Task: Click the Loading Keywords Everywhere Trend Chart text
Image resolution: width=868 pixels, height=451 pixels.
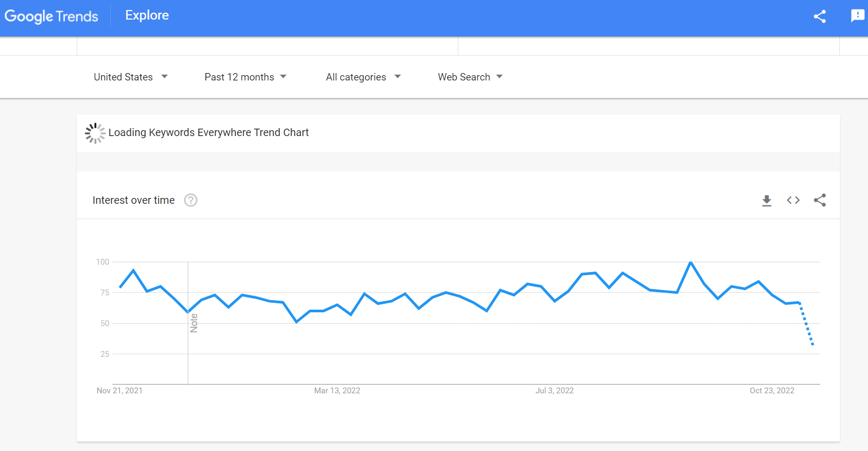Action: click(208, 132)
